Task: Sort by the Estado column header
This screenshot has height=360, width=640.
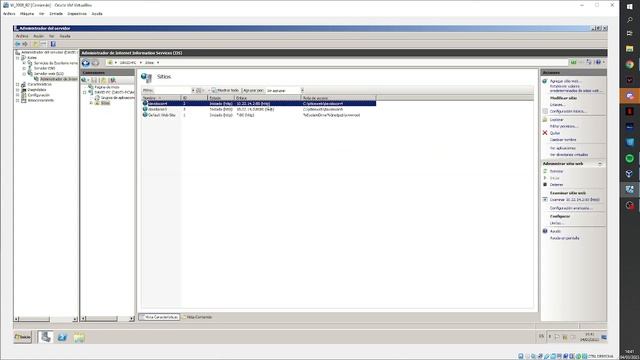Action: tap(221, 98)
